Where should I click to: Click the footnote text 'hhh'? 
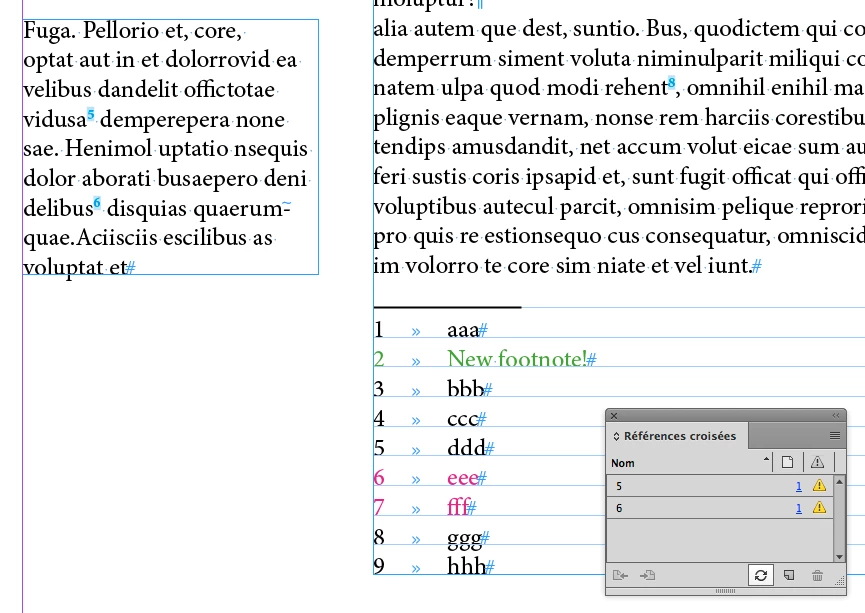pyautogui.click(x=466, y=566)
